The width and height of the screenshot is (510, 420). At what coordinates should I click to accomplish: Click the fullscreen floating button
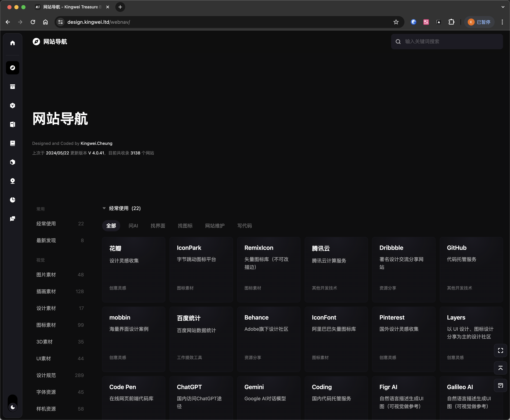[500, 350]
